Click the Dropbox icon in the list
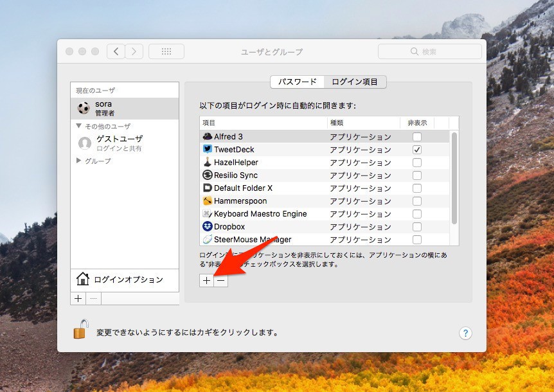 coord(207,227)
